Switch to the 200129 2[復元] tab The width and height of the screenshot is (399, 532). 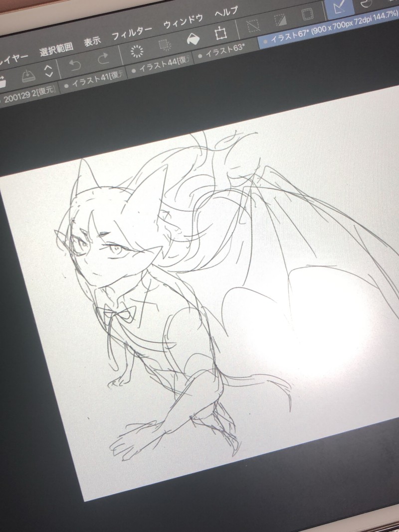click(x=28, y=95)
